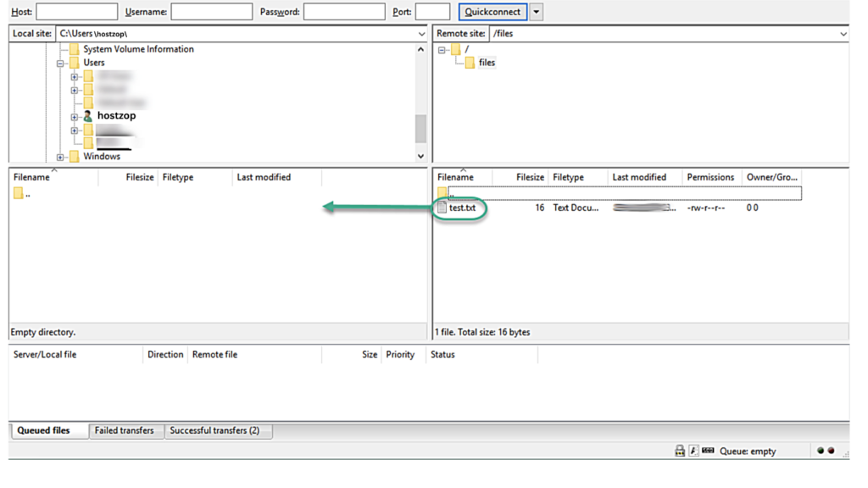Image resolution: width=868 pixels, height=488 pixels.
Task: Click the green activity indicator light
Action: (x=821, y=452)
